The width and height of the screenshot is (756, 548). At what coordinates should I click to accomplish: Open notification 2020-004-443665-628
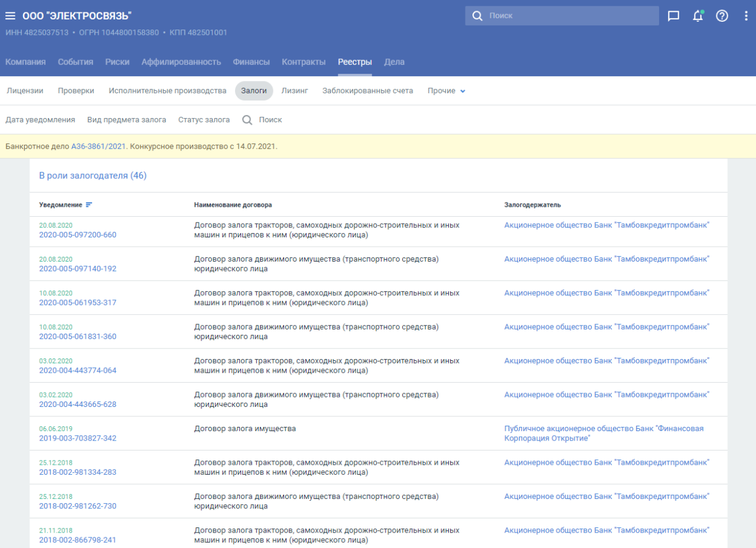pos(78,405)
